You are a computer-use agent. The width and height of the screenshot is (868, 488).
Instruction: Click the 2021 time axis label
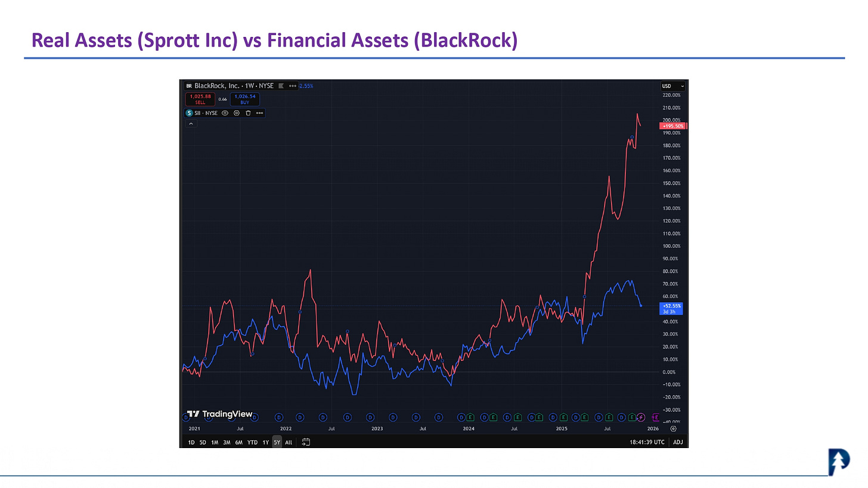click(x=194, y=428)
